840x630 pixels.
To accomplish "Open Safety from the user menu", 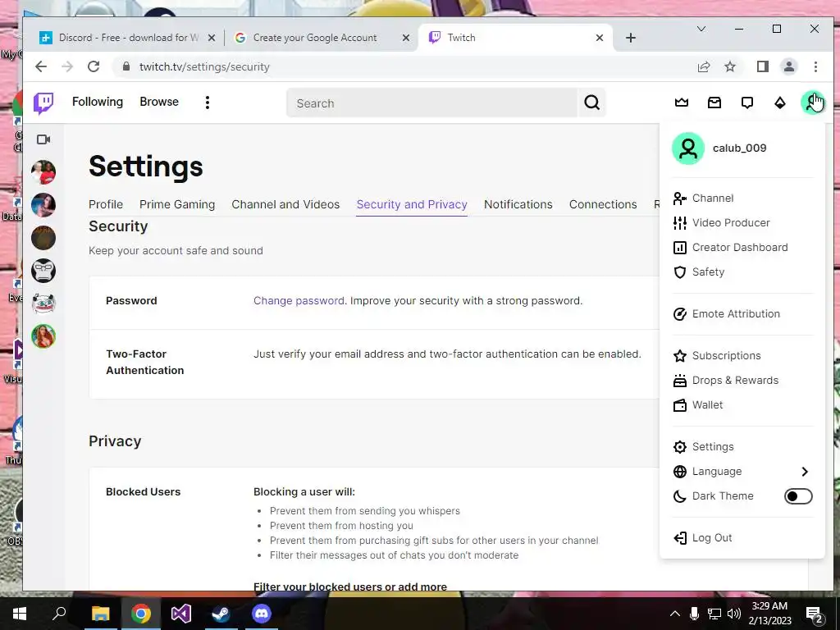I will [742, 272].
